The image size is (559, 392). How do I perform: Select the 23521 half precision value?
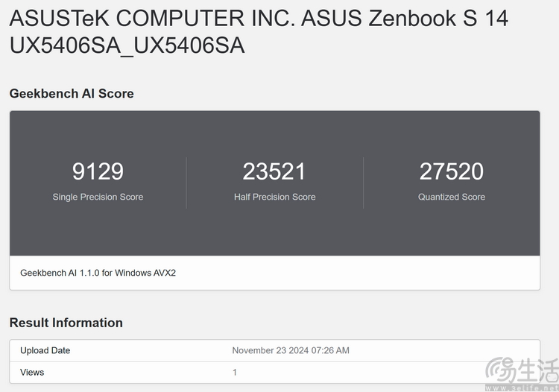(x=274, y=171)
